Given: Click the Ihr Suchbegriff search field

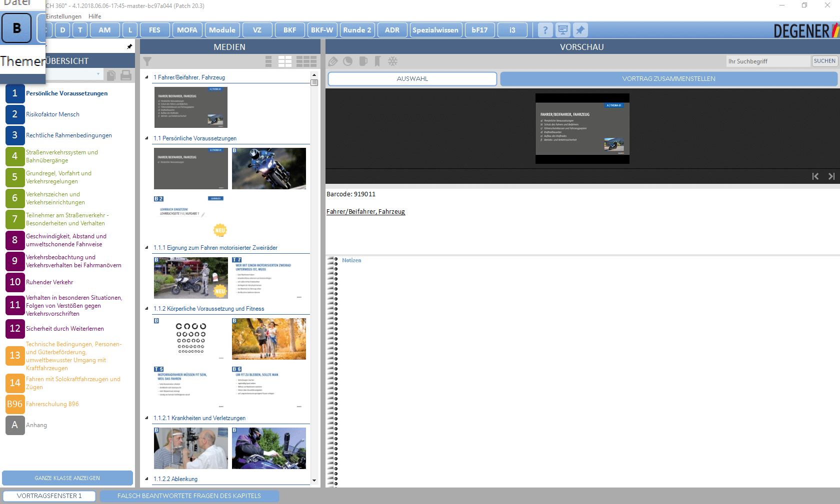Looking at the screenshot, I should click(767, 61).
